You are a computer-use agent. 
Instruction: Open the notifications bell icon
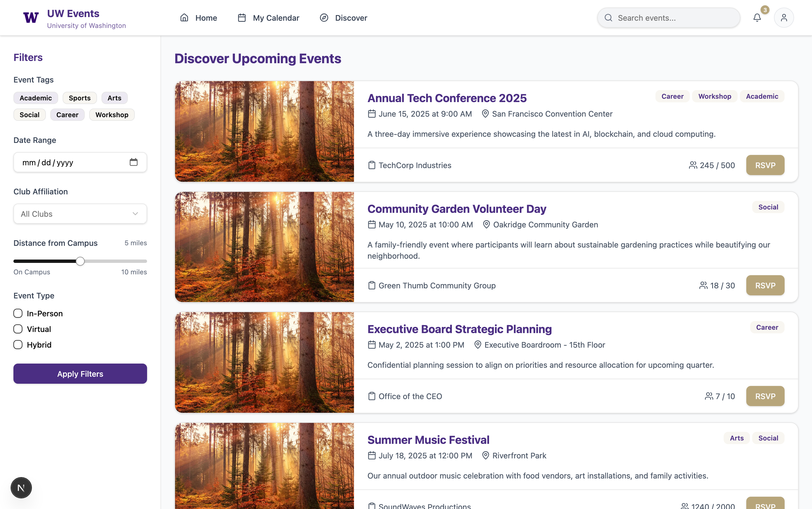(757, 18)
